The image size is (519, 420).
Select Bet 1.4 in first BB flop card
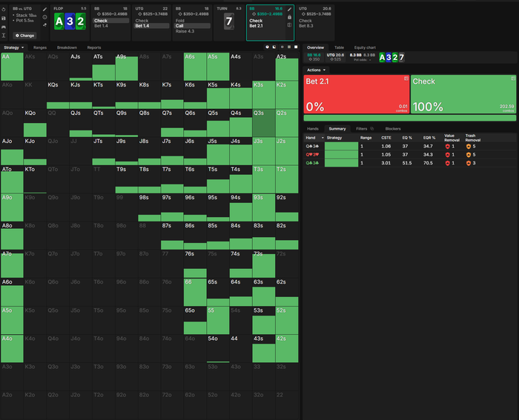pos(101,26)
